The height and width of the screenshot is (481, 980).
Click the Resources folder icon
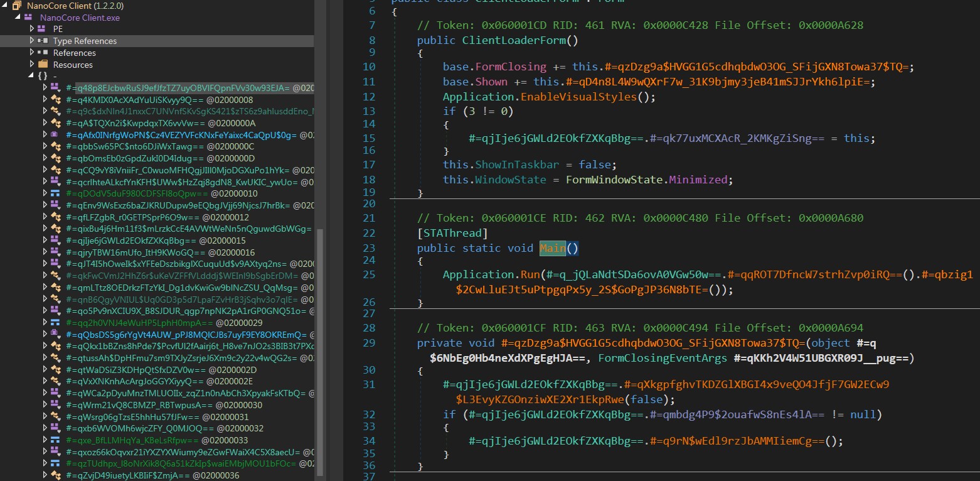43,65
